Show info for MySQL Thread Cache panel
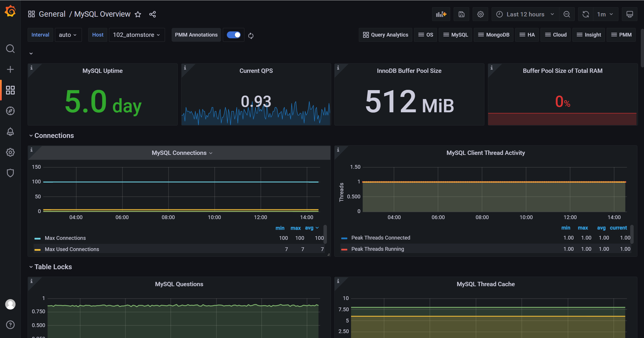Viewport: 644px width, 338px height. tap(338, 281)
